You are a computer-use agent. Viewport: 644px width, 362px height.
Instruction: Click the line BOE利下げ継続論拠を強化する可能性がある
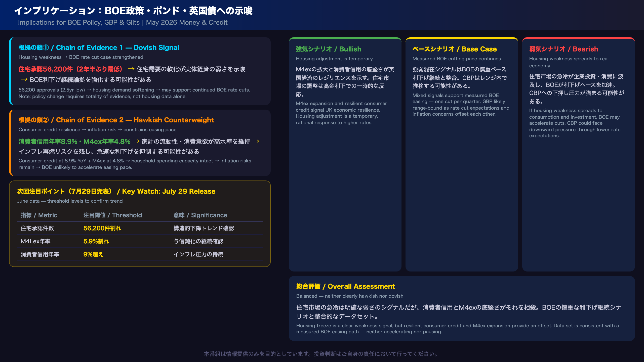[x=91, y=80]
